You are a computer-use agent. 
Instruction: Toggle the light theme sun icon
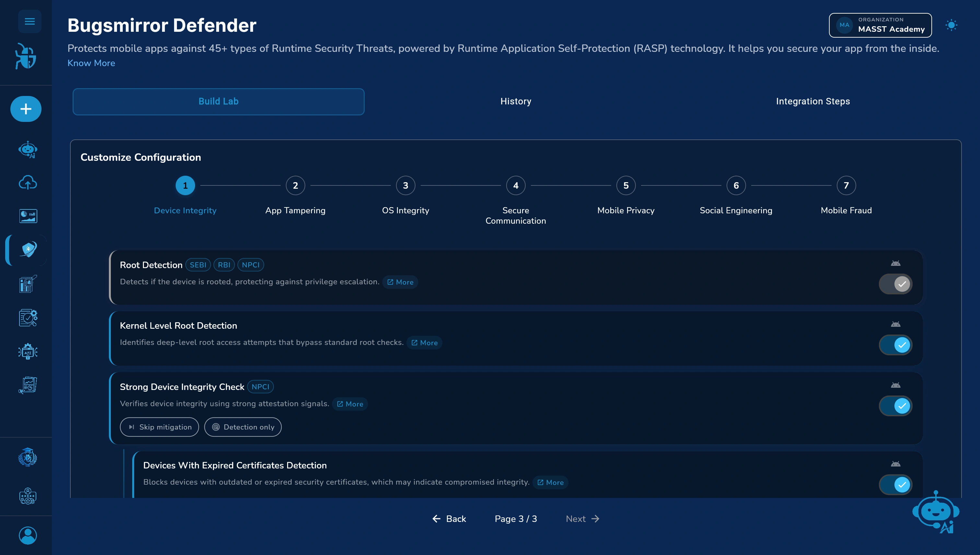point(951,25)
